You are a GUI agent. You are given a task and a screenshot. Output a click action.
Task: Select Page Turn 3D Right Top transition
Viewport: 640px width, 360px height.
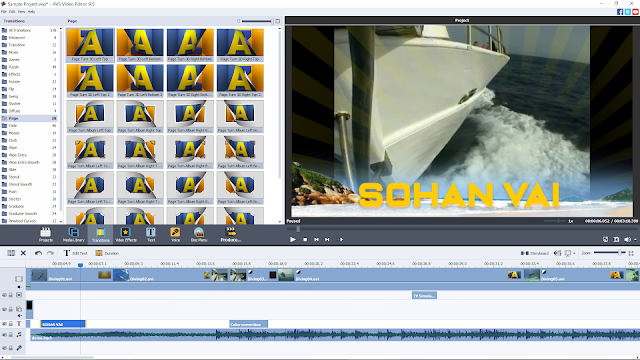tap(240, 45)
